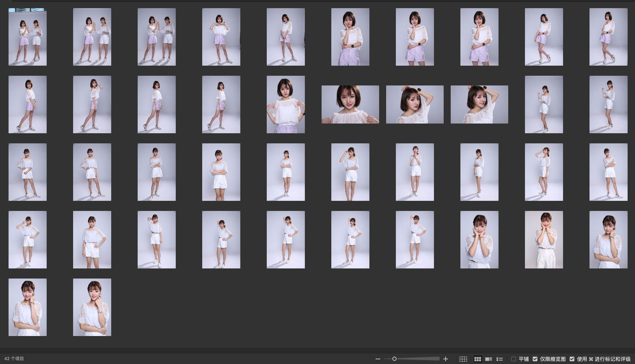Click the plus button to enlarge thumbnails
This screenshot has height=364, width=635.
(x=446, y=359)
